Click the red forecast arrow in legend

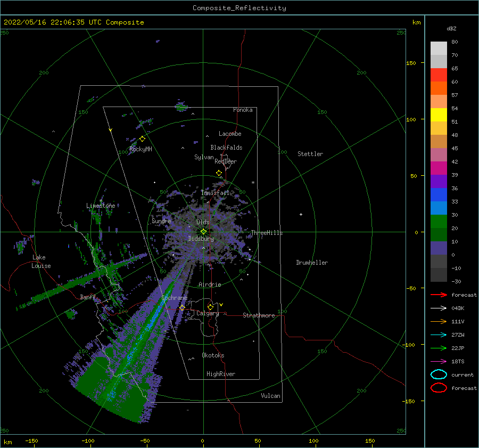coord(439,295)
